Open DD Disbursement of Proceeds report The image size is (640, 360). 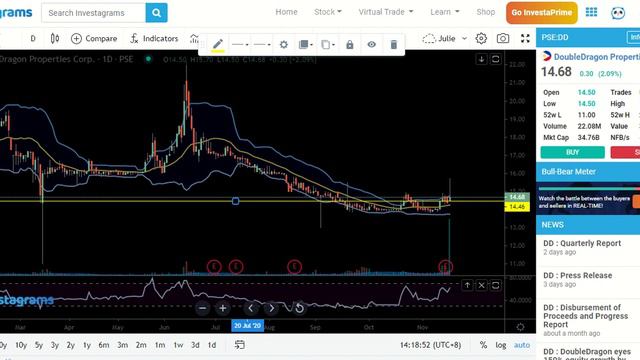click(x=585, y=316)
